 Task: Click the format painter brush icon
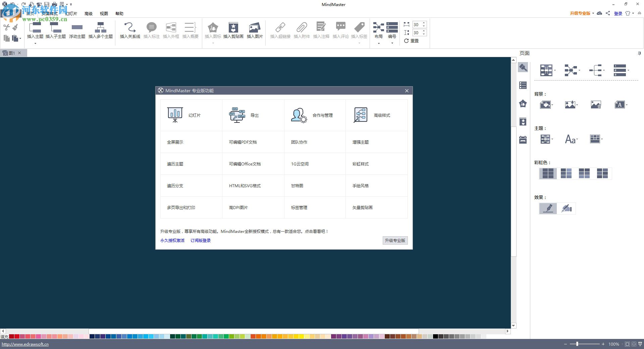click(x=15, y=27)
